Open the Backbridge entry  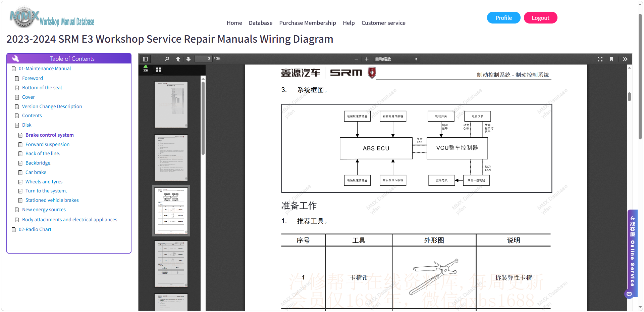(x=39, y=163)
